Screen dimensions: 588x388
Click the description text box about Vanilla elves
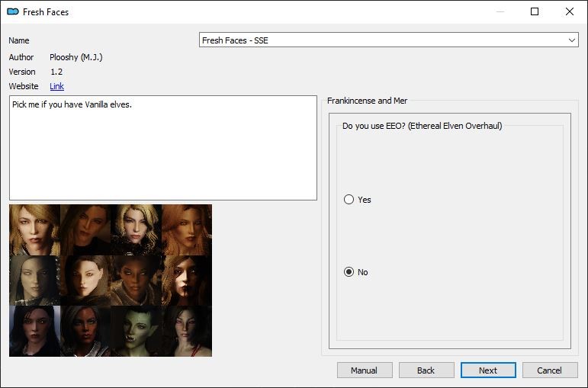pyautogui.click(x=163, y=148)
